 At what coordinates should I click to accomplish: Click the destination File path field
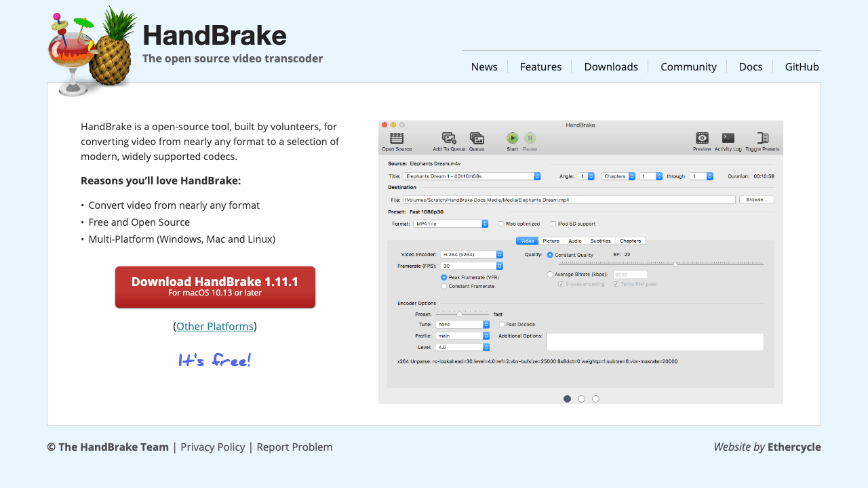pyautogui.click(x=569, y=200)
